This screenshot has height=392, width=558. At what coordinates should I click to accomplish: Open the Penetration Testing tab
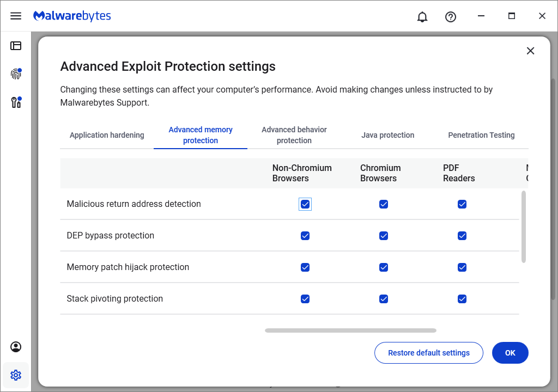pyautogui.click(x=481, y=135)
